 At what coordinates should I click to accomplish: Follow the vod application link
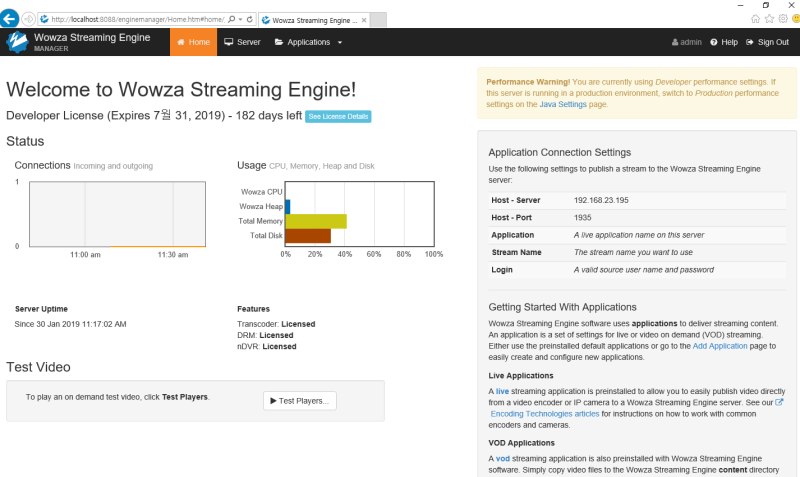[x=503, y=459]
